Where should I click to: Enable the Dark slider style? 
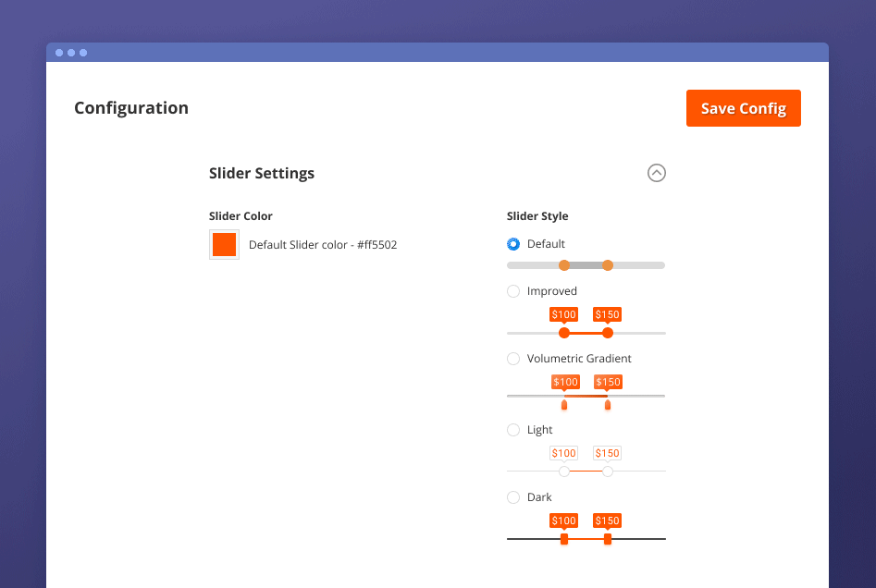[513, 496]
